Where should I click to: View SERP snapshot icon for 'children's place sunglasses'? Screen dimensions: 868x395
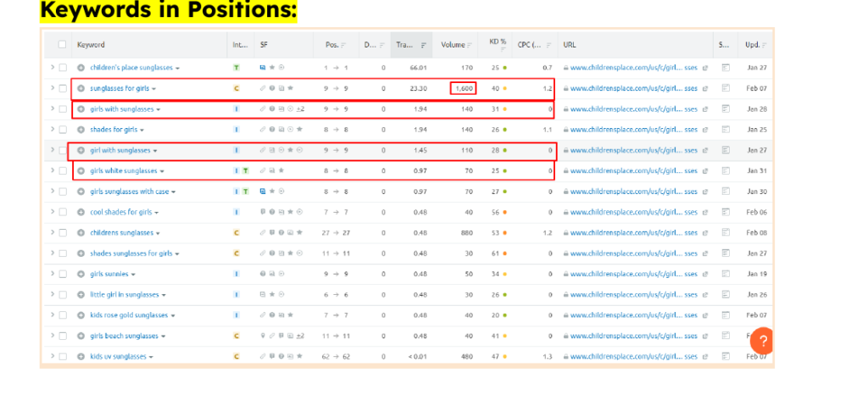point(726,68)
